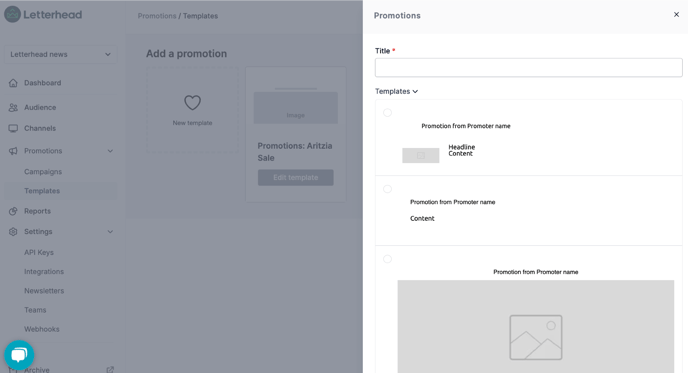Select the Content-only template radio button

click(387, 189)
